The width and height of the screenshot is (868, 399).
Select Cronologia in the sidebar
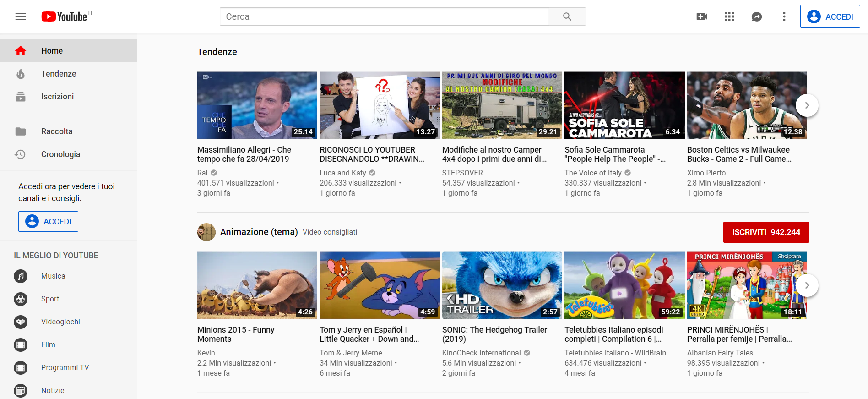coord(69,154)
